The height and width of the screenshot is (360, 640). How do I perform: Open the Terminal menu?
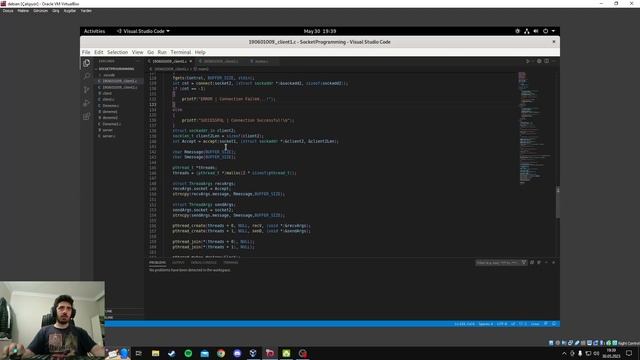(x=181, y=52)
